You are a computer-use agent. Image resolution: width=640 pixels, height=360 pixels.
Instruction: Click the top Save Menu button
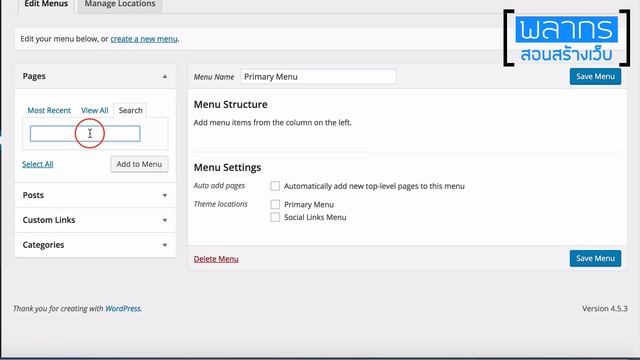595,76
